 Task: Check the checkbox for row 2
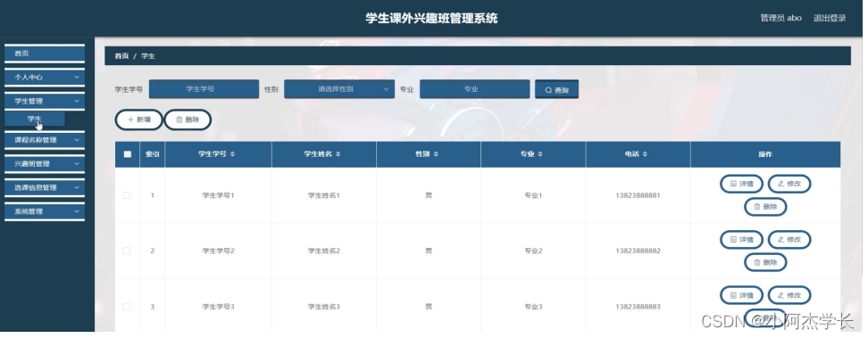click(x=127, y=251)
